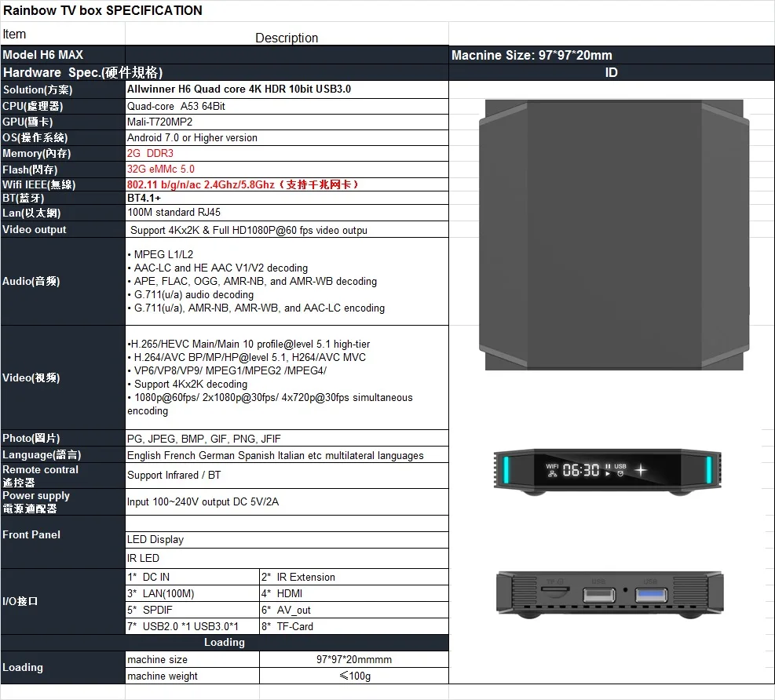Screen dimensions: 775x700
Task: Click the '8* TF-Card' cell
Action: pyautogui.click(x=354, y=626)
